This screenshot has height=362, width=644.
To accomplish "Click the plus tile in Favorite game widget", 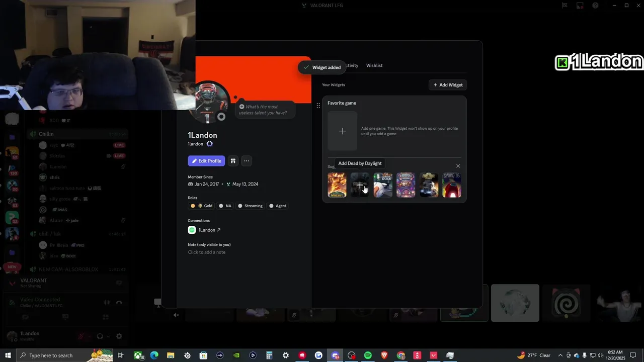I will pos(342,131).
